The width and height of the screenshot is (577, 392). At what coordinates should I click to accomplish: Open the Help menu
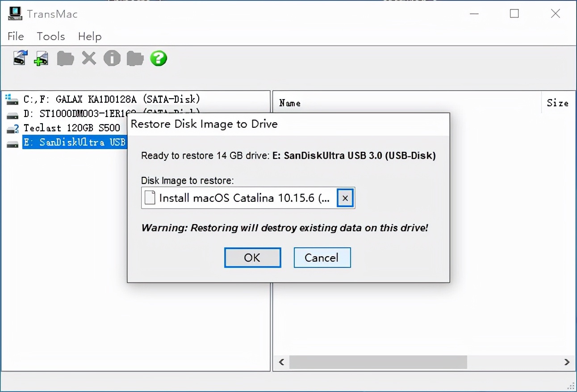[89, 37]
